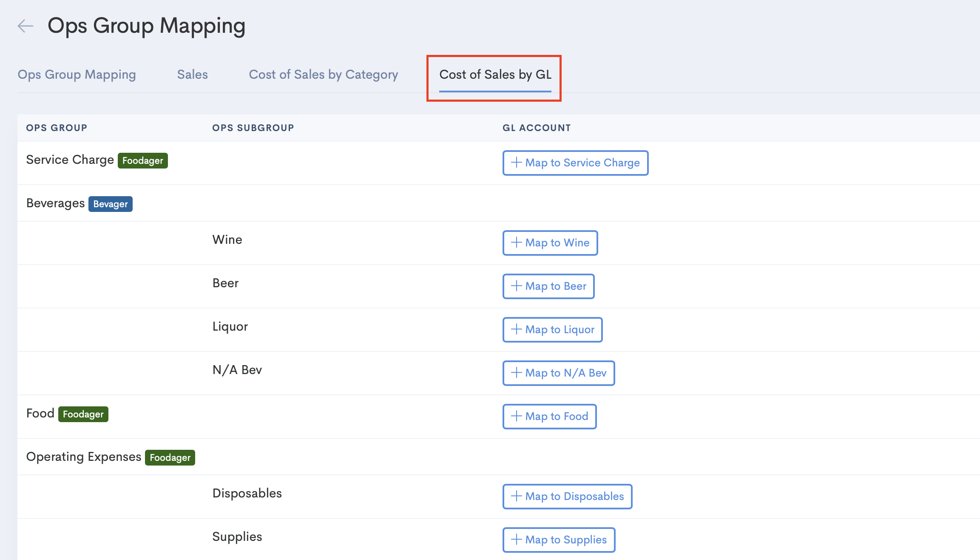The width and height of the screenshot is (980, 560).
Task: Click the back arrow icon
Action: coord(26,26)
